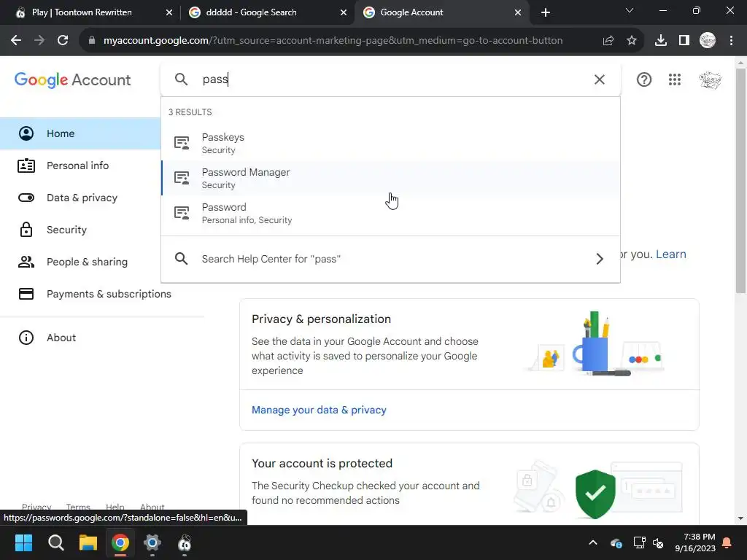The image size is (747, 560).
Task: Show hidden system tray icons
Action: coord(592,542)
